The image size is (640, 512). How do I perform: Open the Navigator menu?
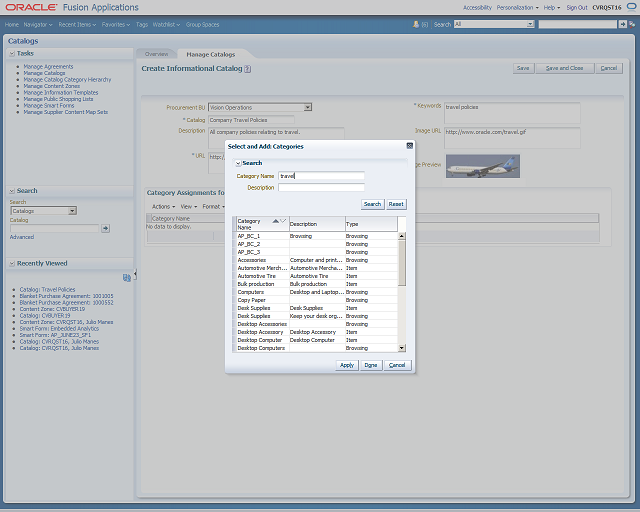tap(38, 24)
